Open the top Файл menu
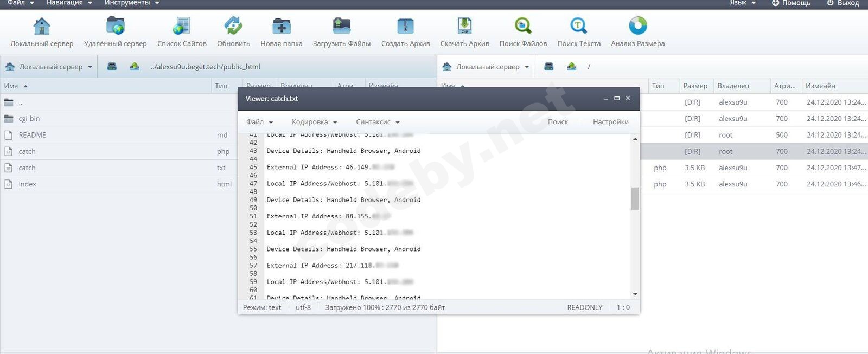 click(x=21, y=3)
